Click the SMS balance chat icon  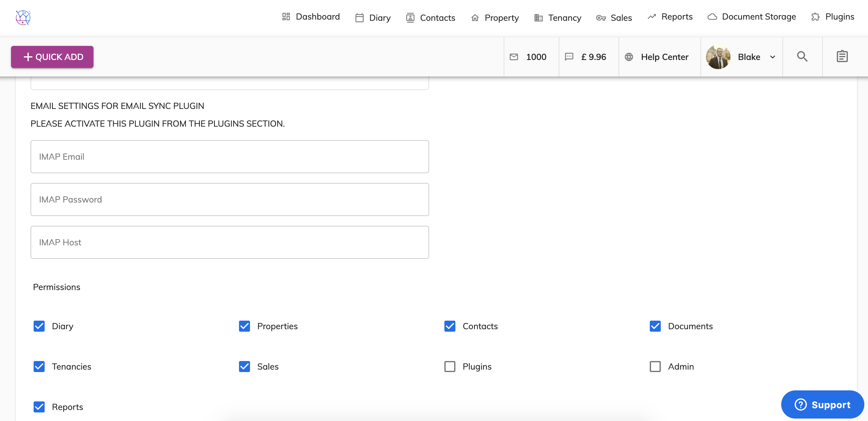[x=569, y=57]
